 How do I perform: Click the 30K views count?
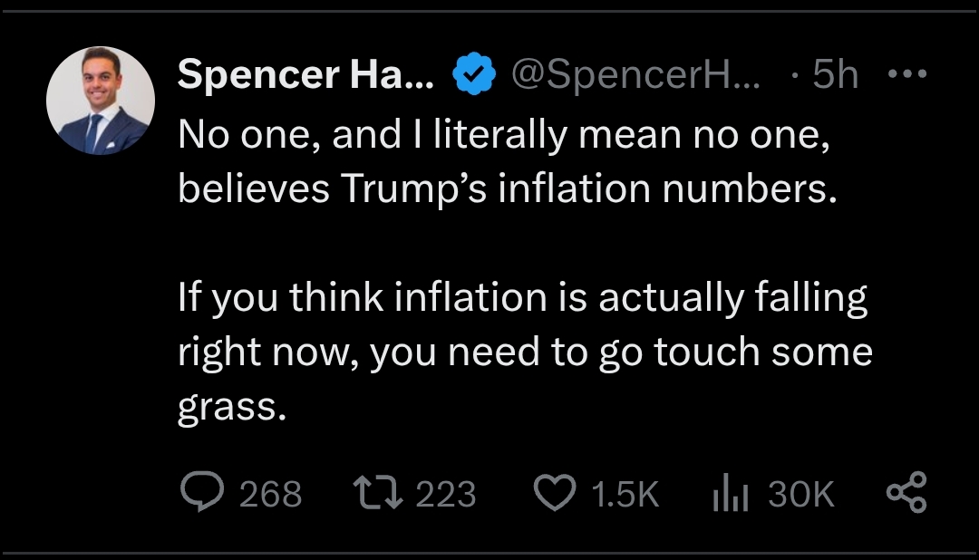(800, 494)
